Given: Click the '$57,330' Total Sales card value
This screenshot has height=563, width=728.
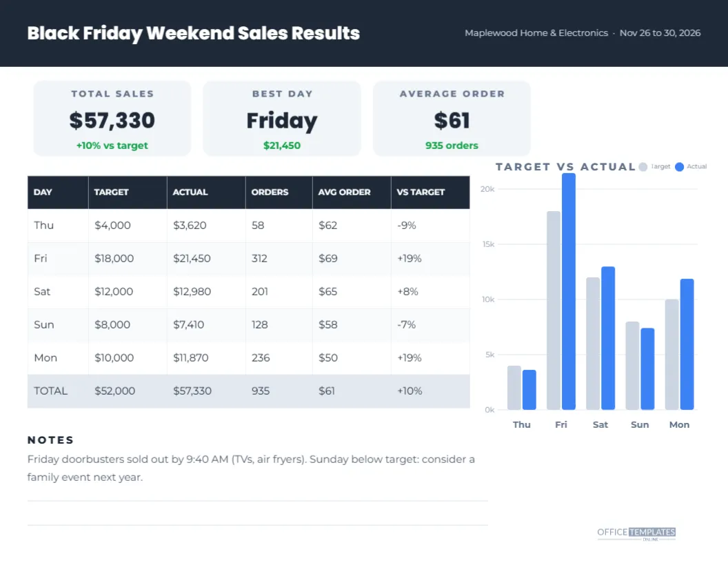Looking at the screenshot, I should pos(112,120).
